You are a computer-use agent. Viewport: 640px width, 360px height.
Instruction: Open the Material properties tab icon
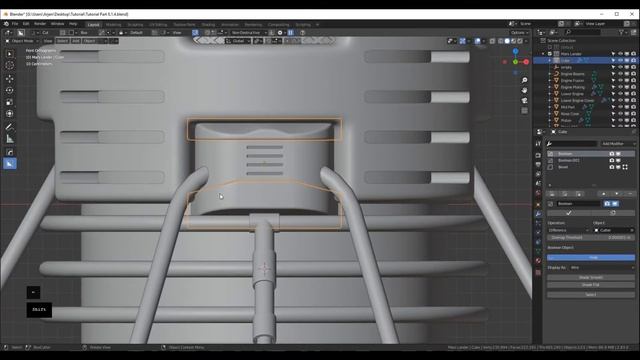tap(538, 260)
